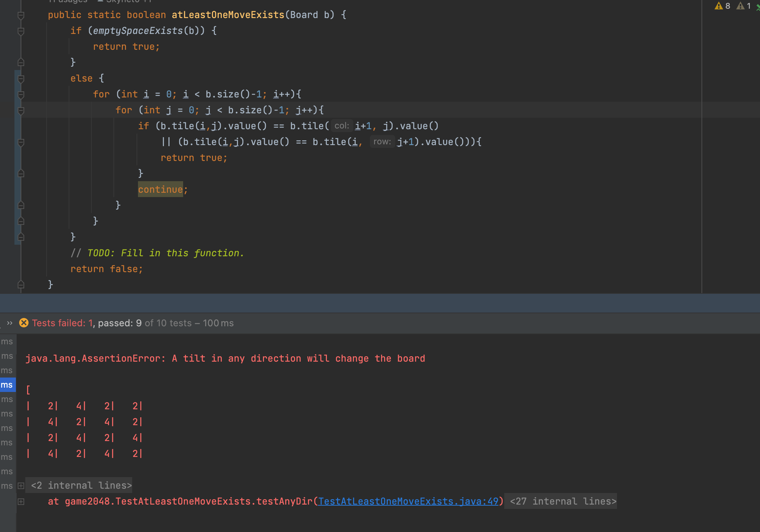This screenshot has width=760, height=532.
Task: Click the 'col:' inlay hint
Action: [x=341, y=126]
